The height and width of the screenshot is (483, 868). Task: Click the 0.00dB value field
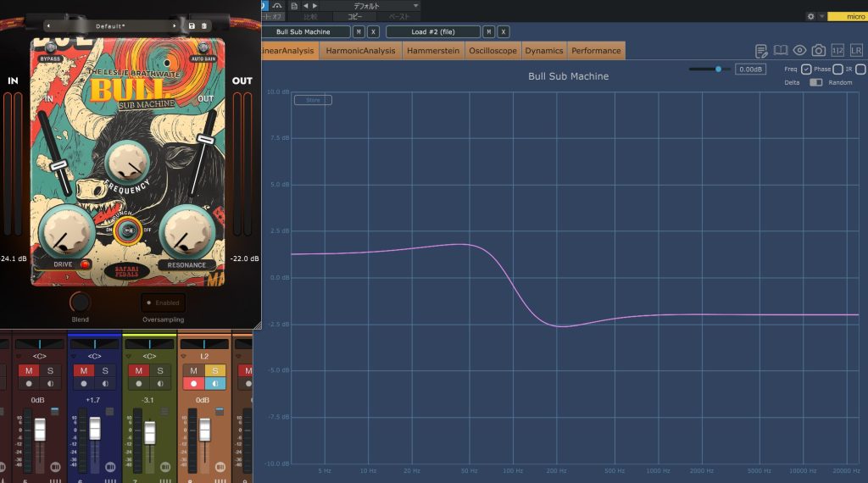tap(751, 69)
